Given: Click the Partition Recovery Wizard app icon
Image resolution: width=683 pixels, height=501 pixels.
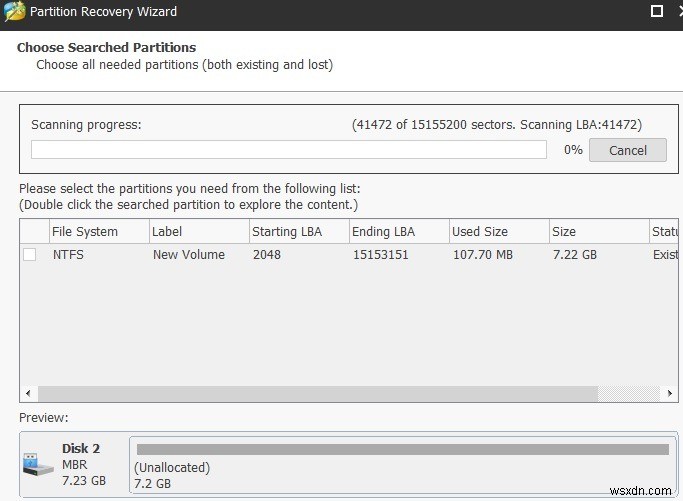Looking at the screenshot, I should point(14,11).
